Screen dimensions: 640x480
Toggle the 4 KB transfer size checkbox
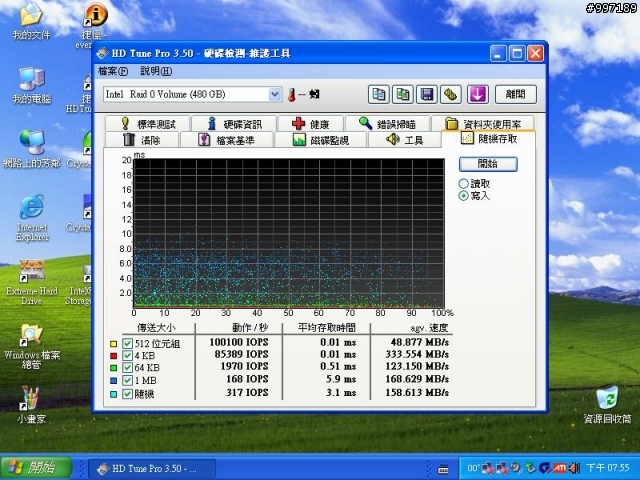127,356
